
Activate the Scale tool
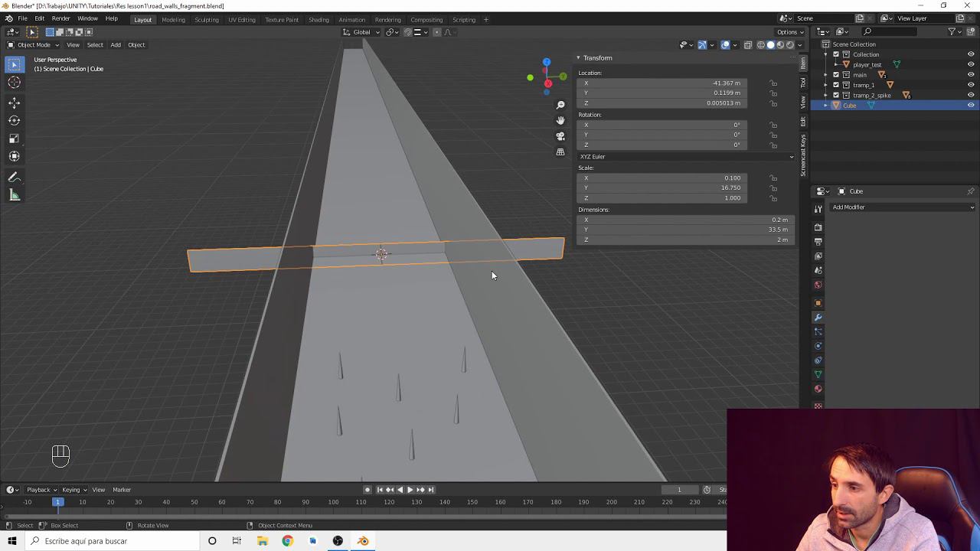[15, 139]
